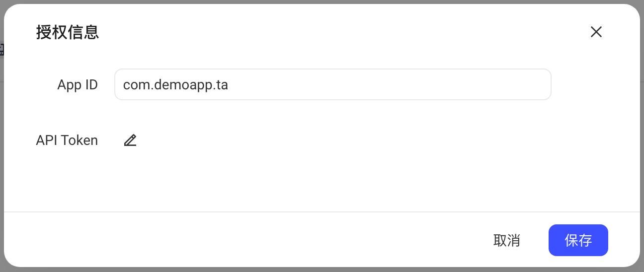The image size is (644, 272).
Task: Edit the API Token value
Action: (x=130, y=140)
